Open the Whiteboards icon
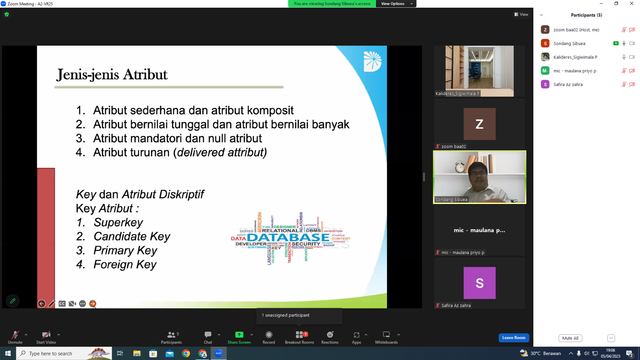Screen dimensions: 640x360 point(386,335)
